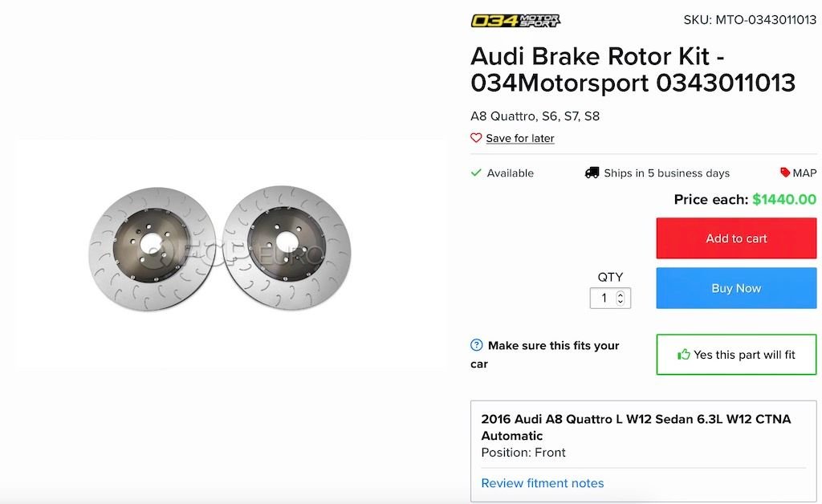Click into the QTY number field
This screenshot has height=504, width=822.
604,299
